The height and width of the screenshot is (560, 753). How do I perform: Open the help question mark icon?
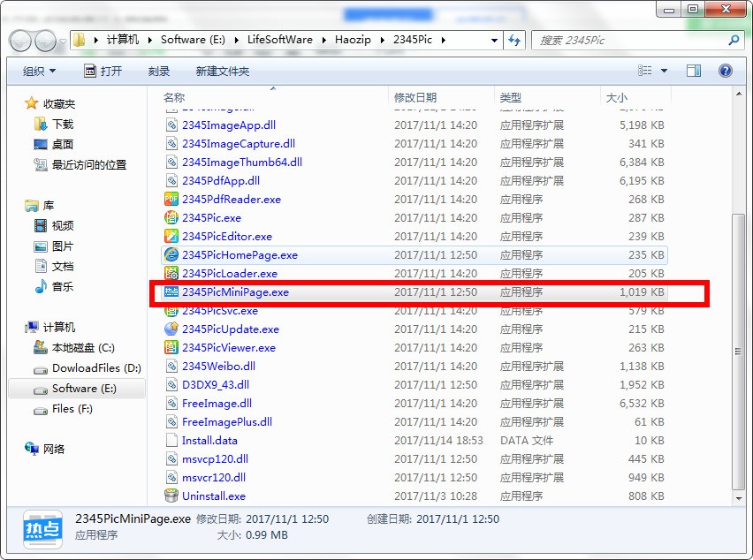[x=725, y=71]
